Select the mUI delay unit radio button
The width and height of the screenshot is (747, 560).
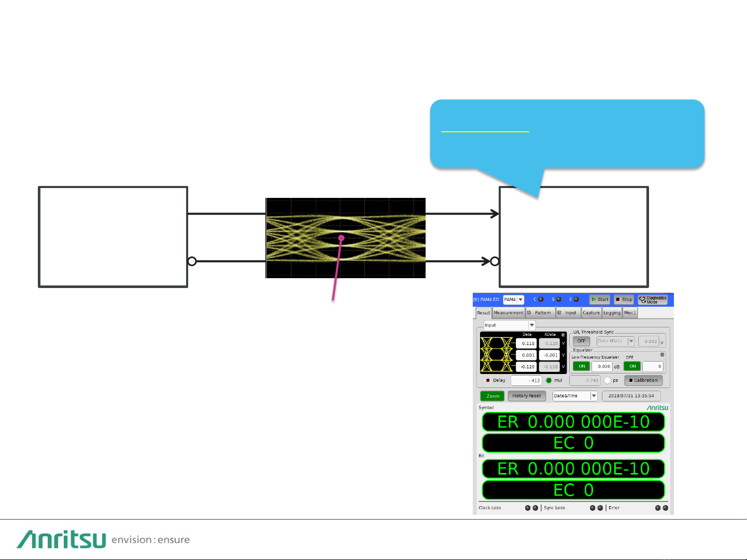click(549, 380)
